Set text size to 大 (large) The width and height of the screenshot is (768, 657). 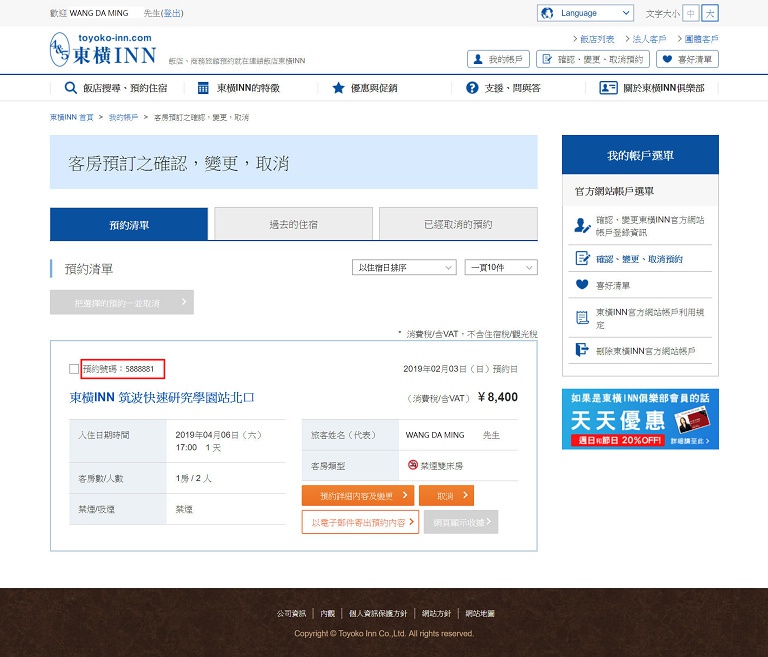[710, 13]
